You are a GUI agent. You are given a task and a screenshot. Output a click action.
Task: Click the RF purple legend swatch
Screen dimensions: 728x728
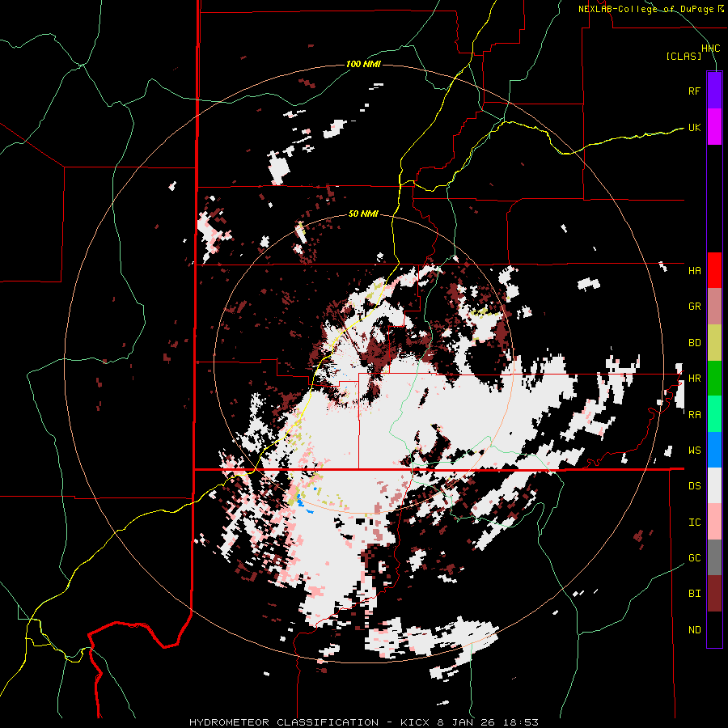click(x=714, y=90)
